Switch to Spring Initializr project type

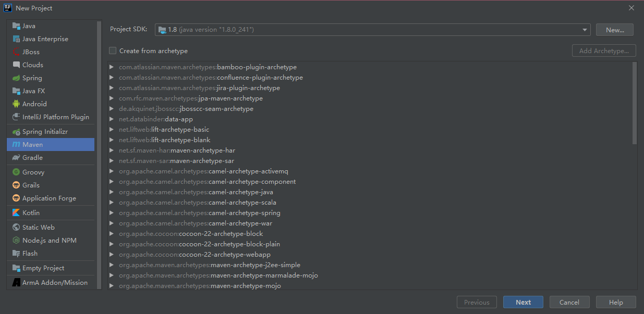tap(45, 132)
